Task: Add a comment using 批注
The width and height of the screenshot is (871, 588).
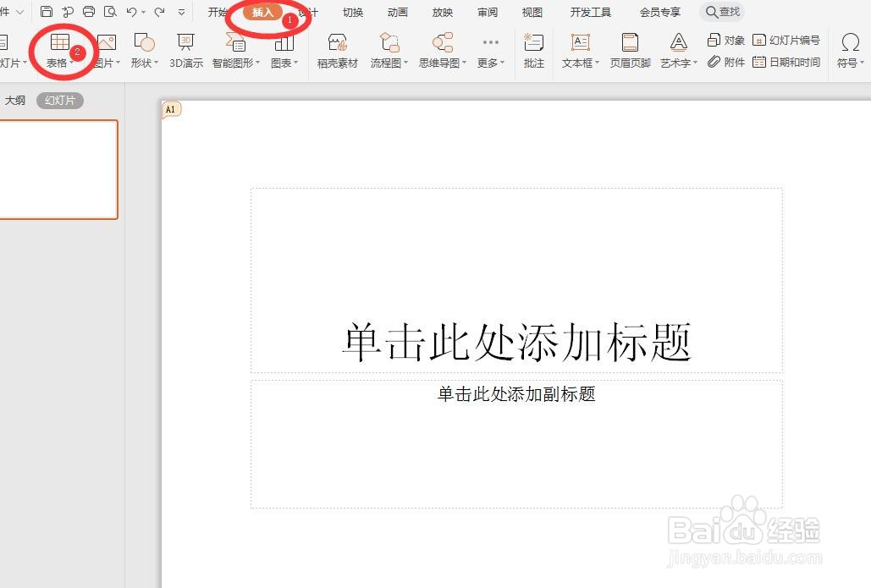Action: (534, 51)
